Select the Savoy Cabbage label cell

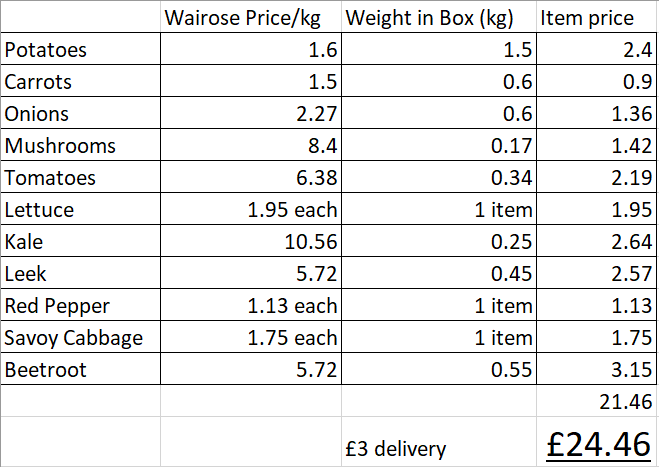point(80,338)
